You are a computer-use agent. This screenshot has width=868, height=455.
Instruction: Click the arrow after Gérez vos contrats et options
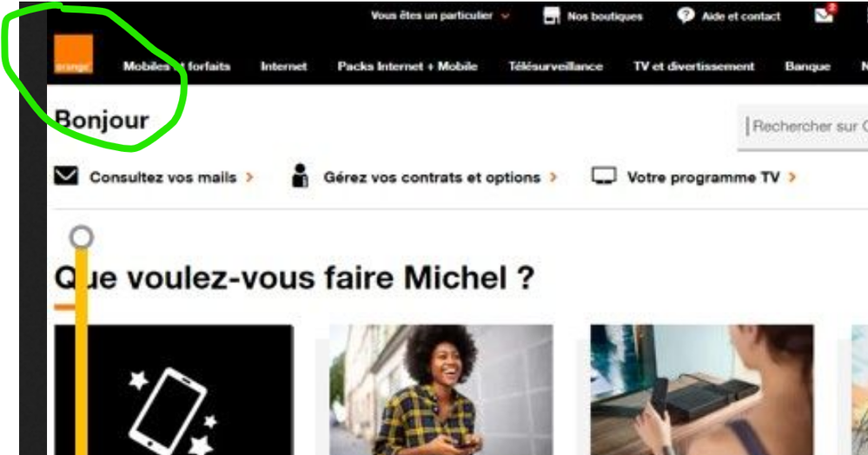click(x=553, y=177)
